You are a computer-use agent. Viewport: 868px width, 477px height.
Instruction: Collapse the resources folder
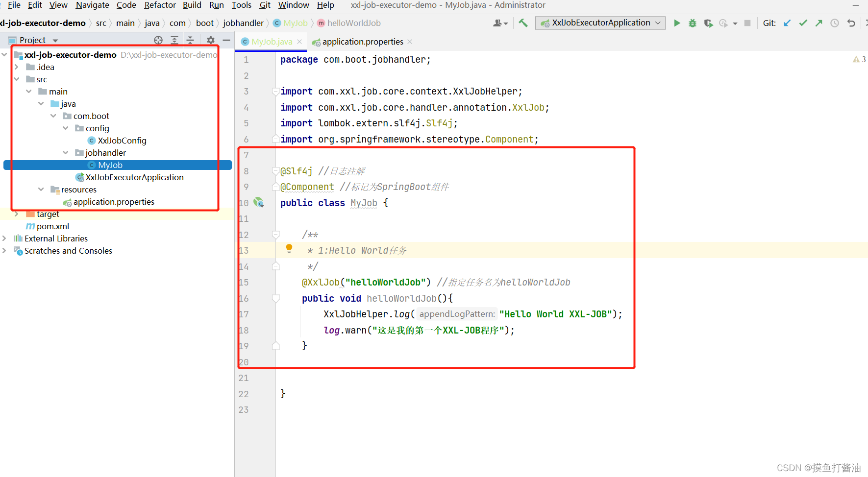click(41, 190)
